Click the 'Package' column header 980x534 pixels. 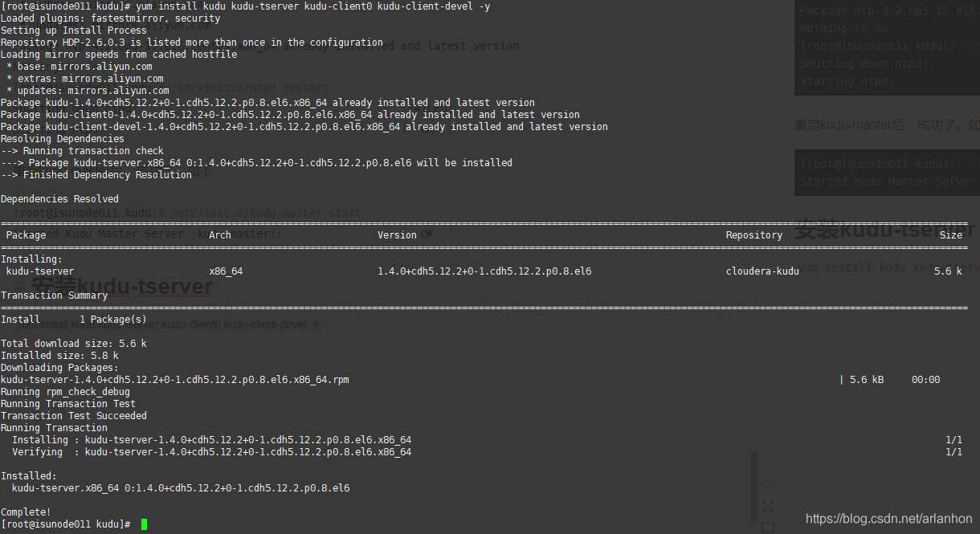point(26,235)
